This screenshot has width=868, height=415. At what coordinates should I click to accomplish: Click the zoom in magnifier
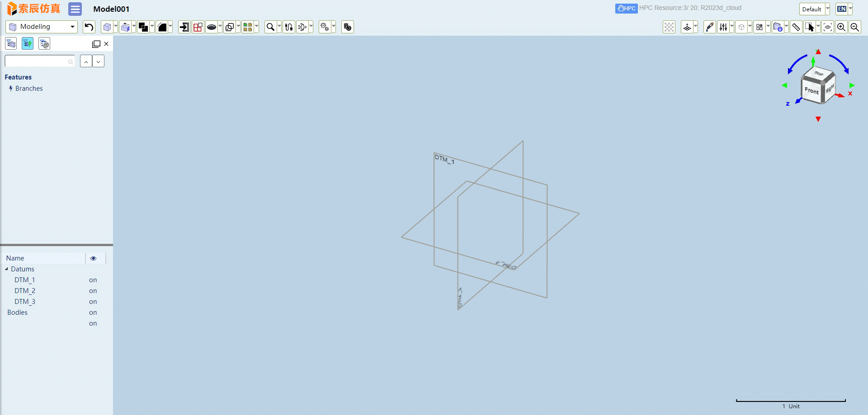click(841, 27)
